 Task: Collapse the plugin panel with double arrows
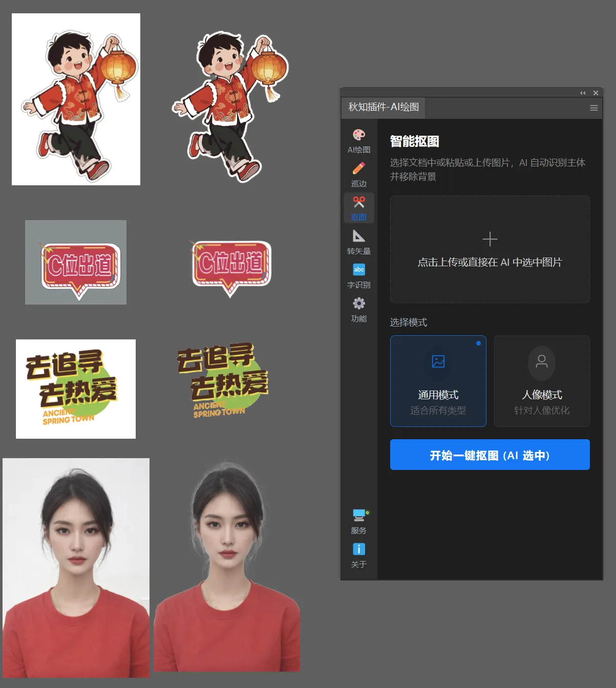583,93
